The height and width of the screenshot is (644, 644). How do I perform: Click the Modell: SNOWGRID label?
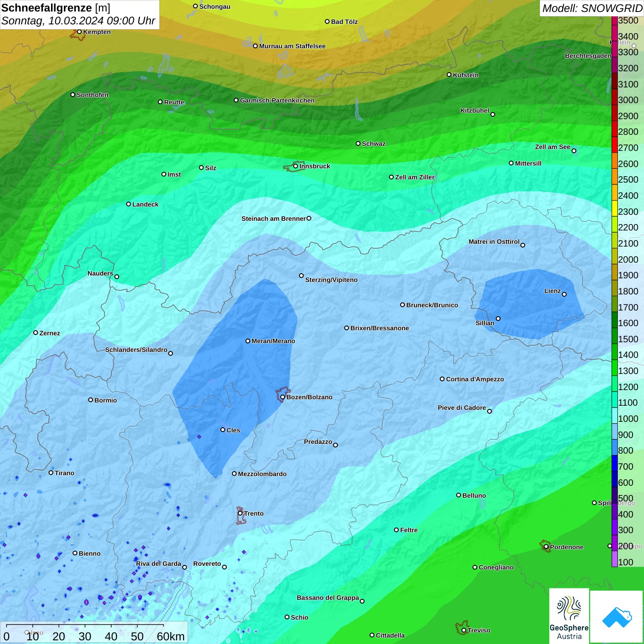coord(592,8)
